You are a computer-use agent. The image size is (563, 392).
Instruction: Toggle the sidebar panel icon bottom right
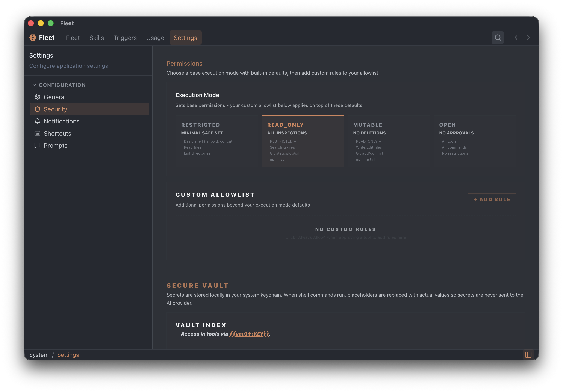528,355
